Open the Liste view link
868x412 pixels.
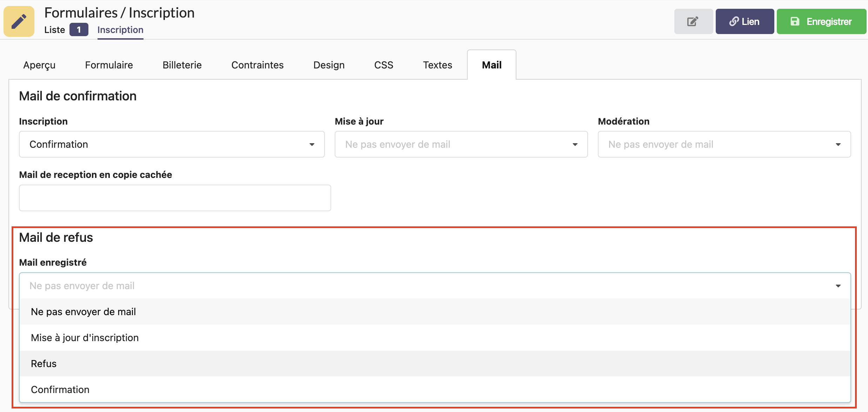[54, 30]
